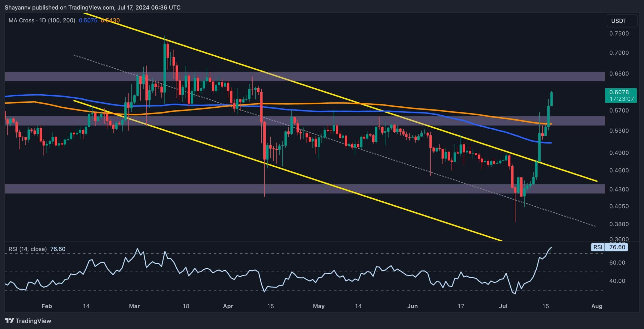Image resolution: width=644 pixels, height=329 pixels.
Task: Click the Shayannv published on TradingView.com text
Action: [92, 8]
